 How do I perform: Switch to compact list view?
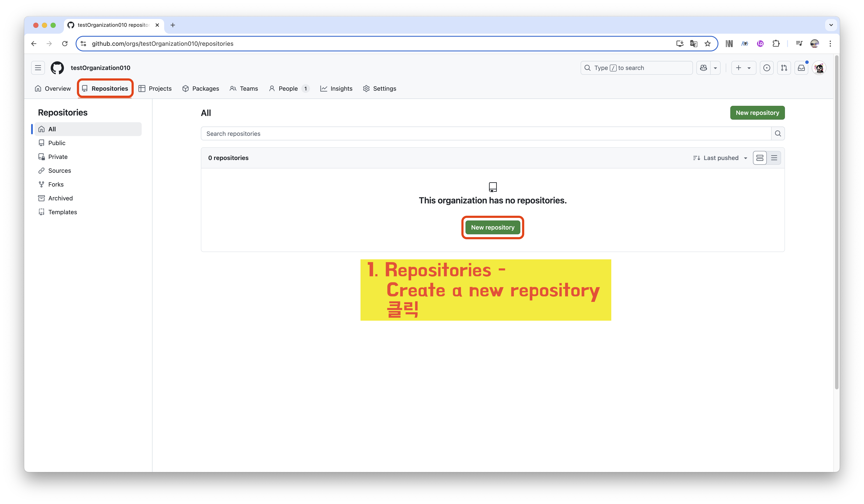pyautogui.click(x=774, y=158)
